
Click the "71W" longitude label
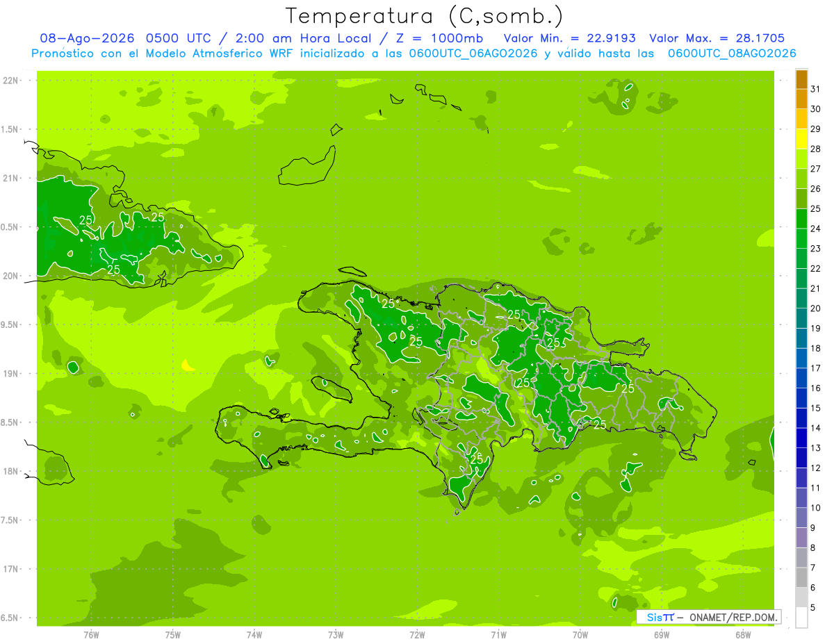[498, 635]
